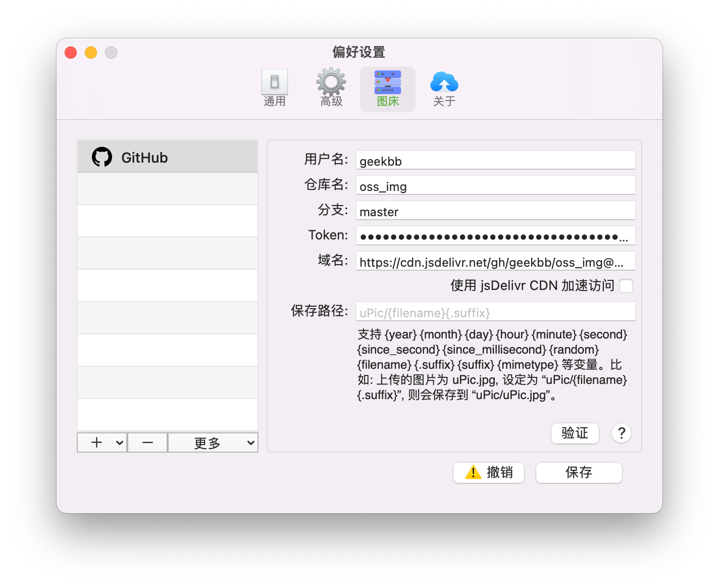Viewport: 719px width, 588px height.
Task: Switch to the 高级 settings pane
Action: coord(331,87)
